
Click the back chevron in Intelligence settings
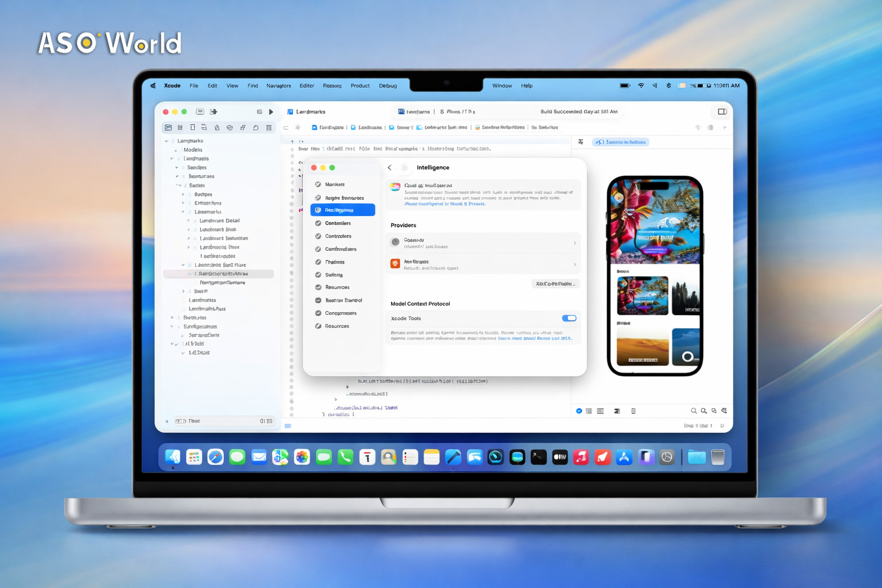pos(390,167)
